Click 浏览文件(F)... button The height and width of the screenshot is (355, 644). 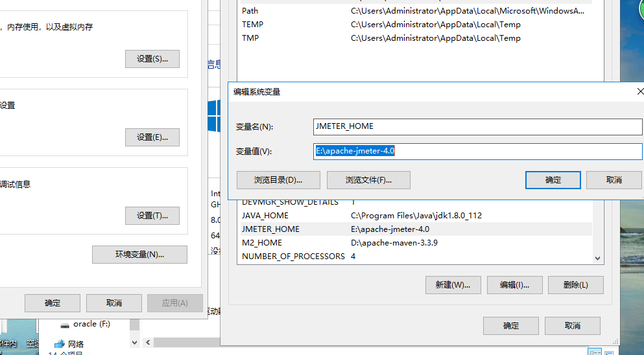click(368, 180)
